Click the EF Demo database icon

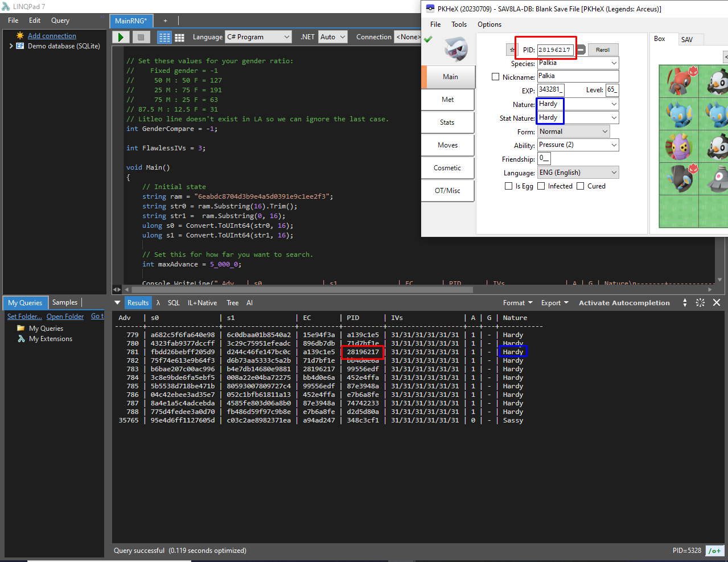[20, 46]
